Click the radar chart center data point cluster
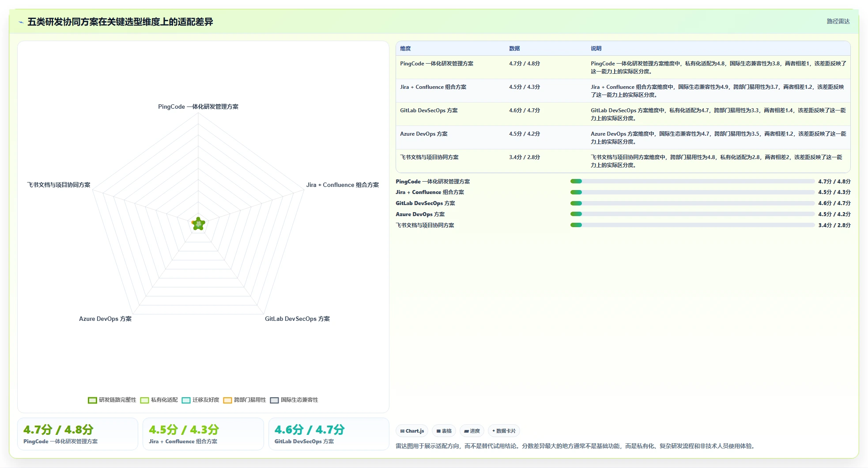The height and width of the screenshot is (468, 868). [199, 224]
